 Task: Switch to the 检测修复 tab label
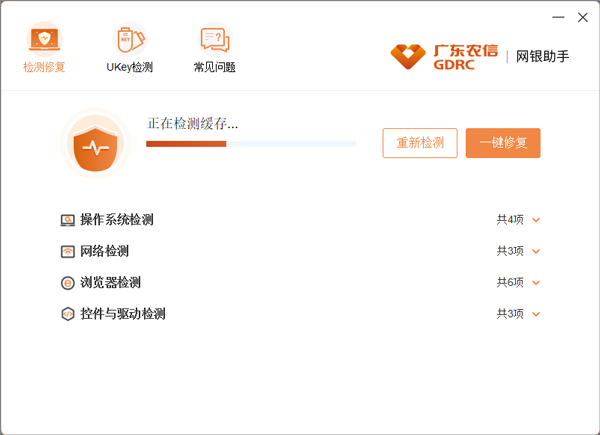click(x=44, y=67)
